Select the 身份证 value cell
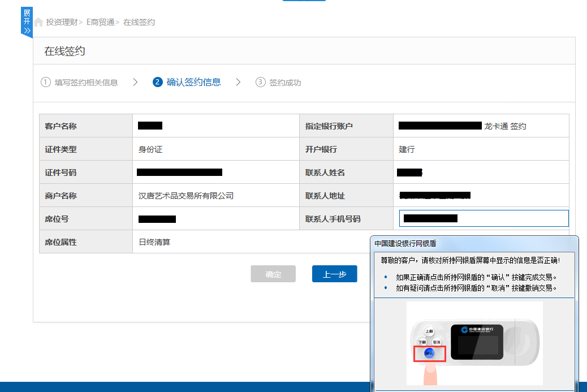 point(216,149)
